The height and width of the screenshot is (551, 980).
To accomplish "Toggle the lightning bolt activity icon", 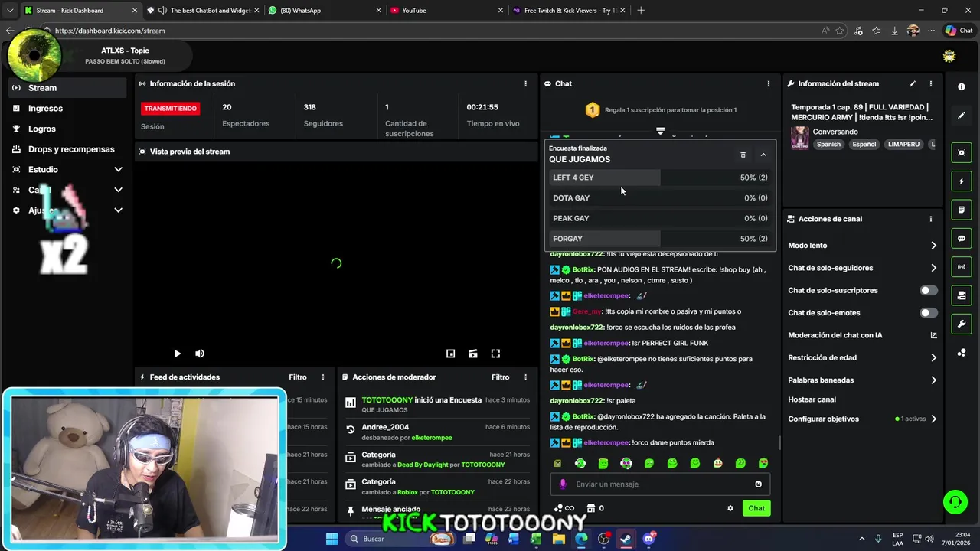I will click(x=962, y=181).
